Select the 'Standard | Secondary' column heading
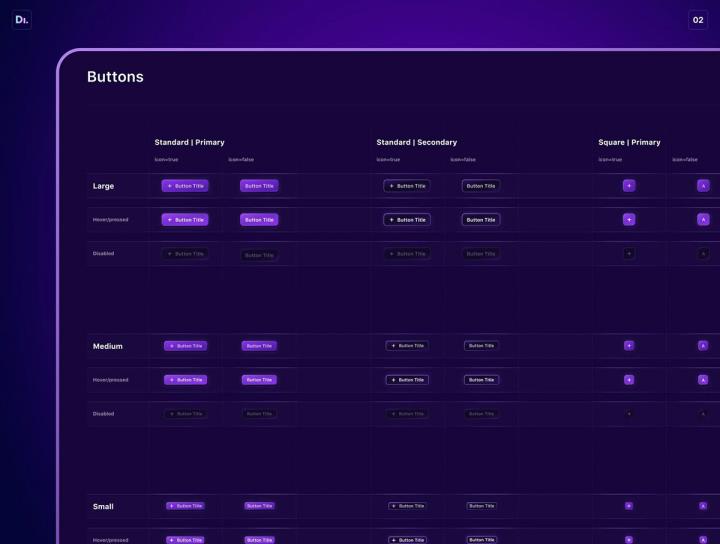 (x=416, y=142)
